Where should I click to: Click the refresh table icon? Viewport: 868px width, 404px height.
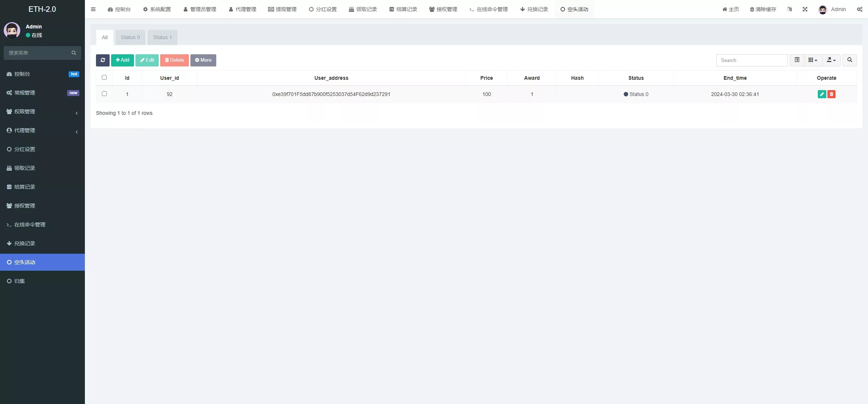point(103,60)
